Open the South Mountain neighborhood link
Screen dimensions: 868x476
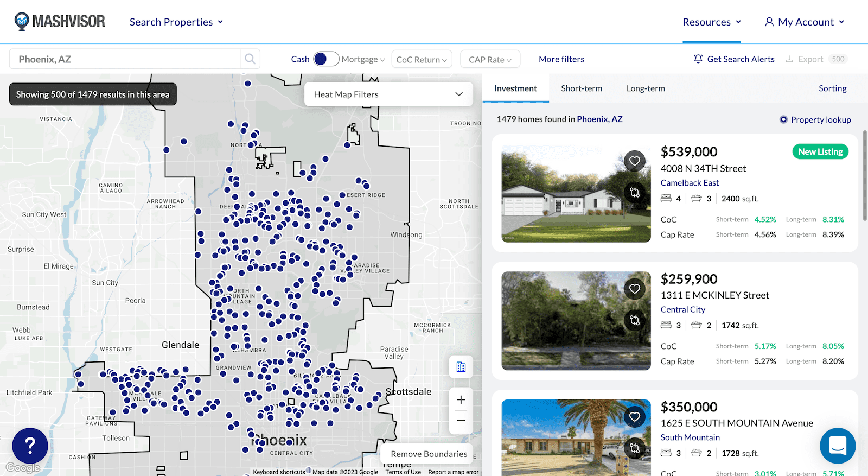coord(690,437)
